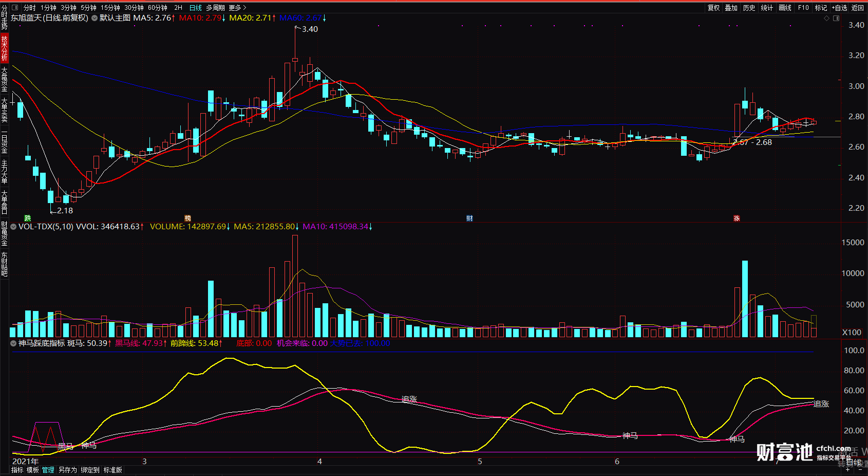This screenshot has width=868, height=476.
Task: Click the green 跌 event marker
Action: point(28,218)
